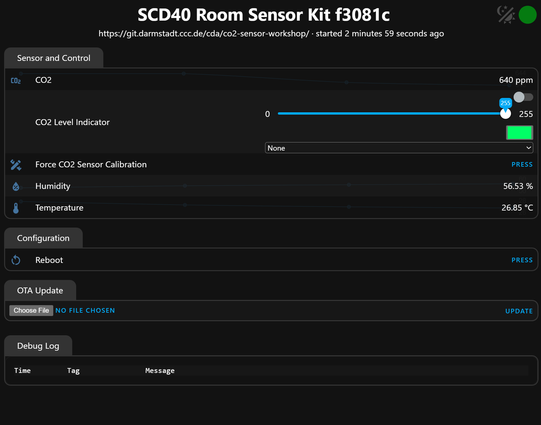Click the UPDATE firmware button
Viewport: 541px width, 425px height.
point(519,311)
